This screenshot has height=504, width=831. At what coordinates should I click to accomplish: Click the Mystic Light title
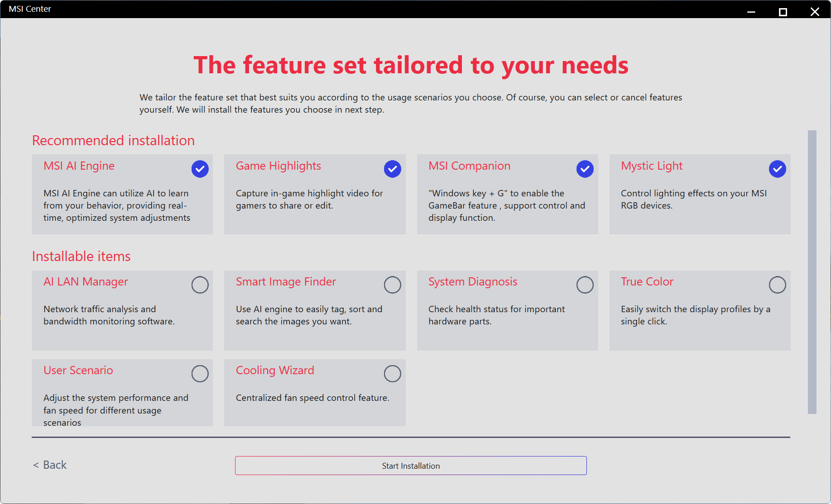tap(652, 166)
